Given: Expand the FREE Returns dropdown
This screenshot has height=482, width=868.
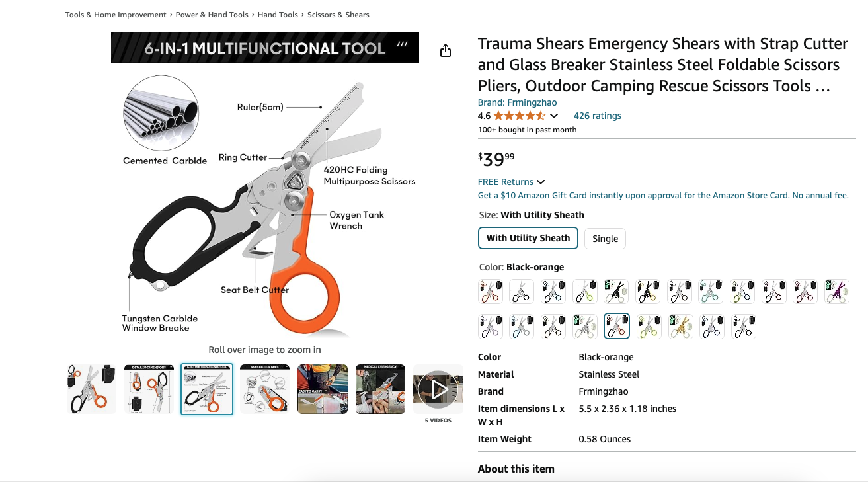Looking at the screenshot, I should click(x=511, y=182).
